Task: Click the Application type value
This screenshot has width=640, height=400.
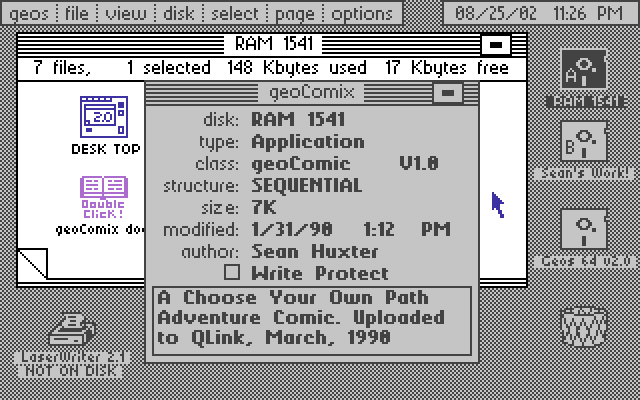Action: pyautogui.click(x=308, y=142)
